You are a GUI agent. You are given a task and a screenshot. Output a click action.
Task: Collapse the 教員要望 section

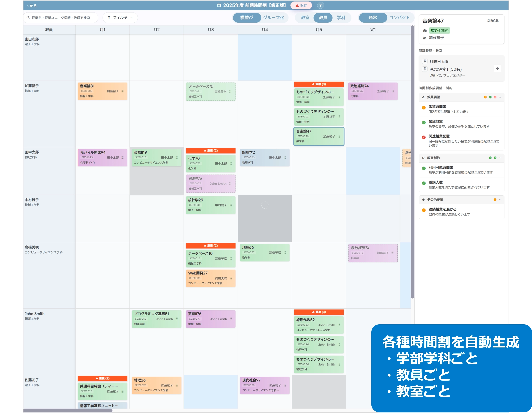pyautogui.click(x=500, y=97)
